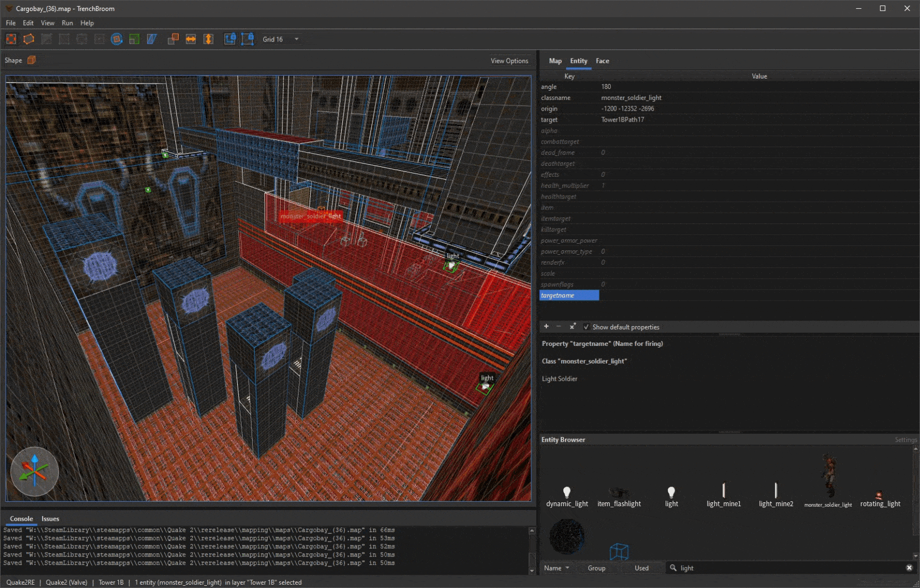
Task: Click the Duplicate objects icon
Action: click(x=173, y=39)
